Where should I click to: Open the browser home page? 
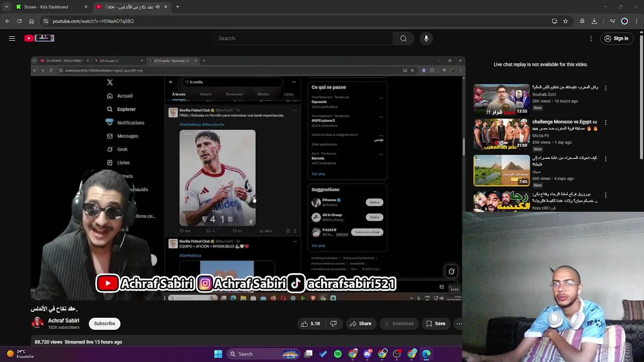point(31,21)
